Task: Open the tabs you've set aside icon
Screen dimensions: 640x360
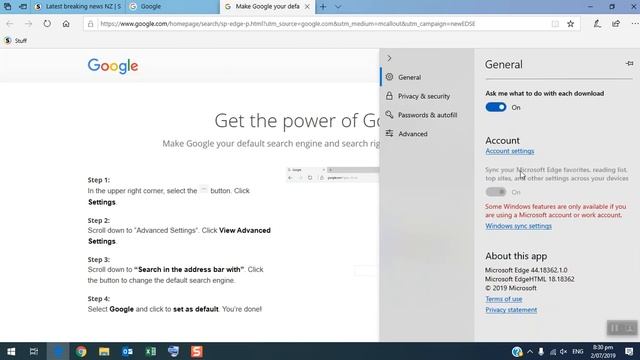Action: tap(7, 7)
